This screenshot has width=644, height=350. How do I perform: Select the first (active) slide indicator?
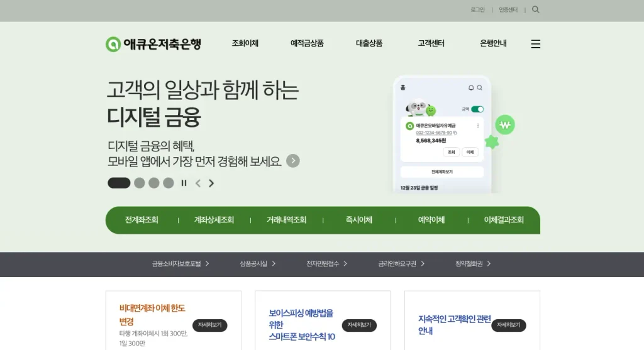tap(119, 183)
